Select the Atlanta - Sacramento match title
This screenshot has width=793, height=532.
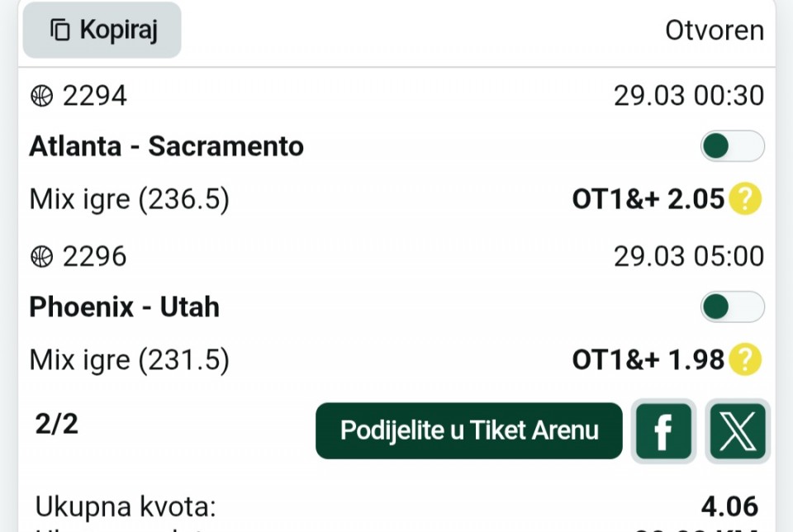[167, 147]
